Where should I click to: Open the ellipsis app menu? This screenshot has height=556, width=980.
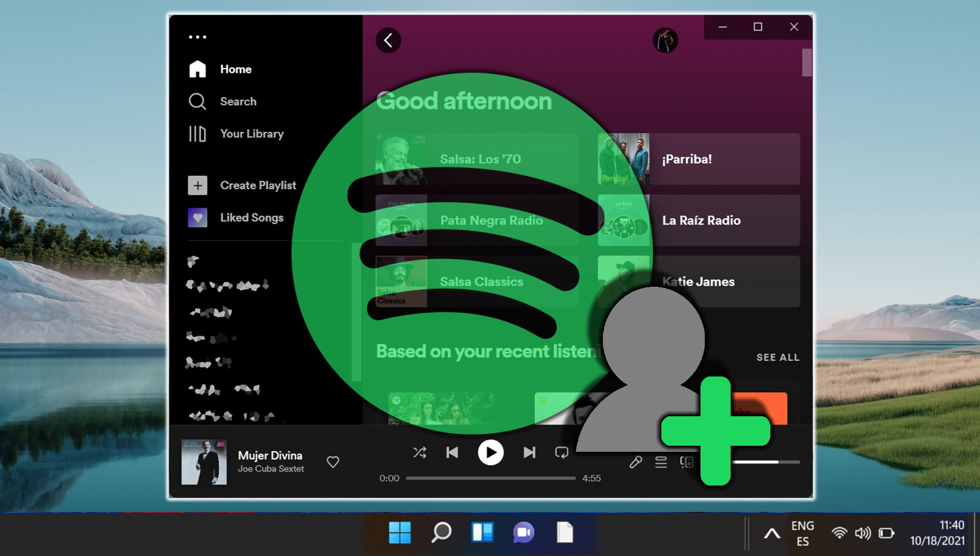point(198,37)
